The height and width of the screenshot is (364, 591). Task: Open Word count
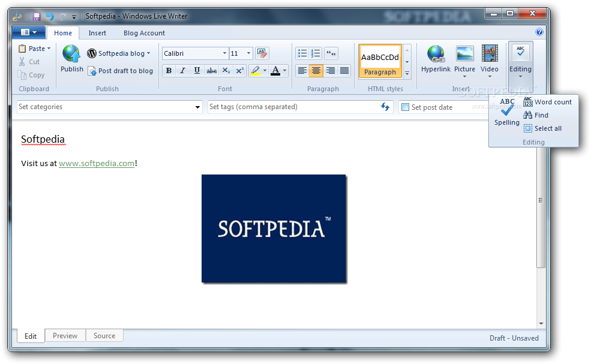548,102
